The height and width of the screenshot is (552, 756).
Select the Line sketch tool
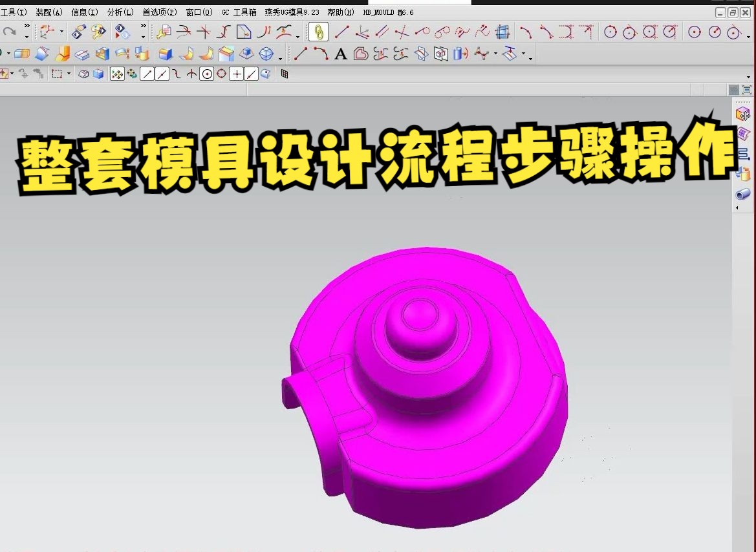pyautogui.click(x=300, y=54)
